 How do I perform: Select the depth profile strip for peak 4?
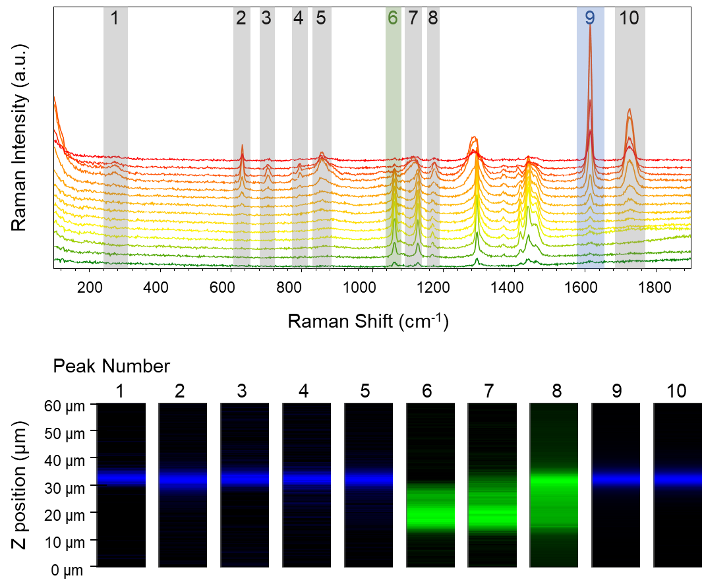[x=307, y=485]
